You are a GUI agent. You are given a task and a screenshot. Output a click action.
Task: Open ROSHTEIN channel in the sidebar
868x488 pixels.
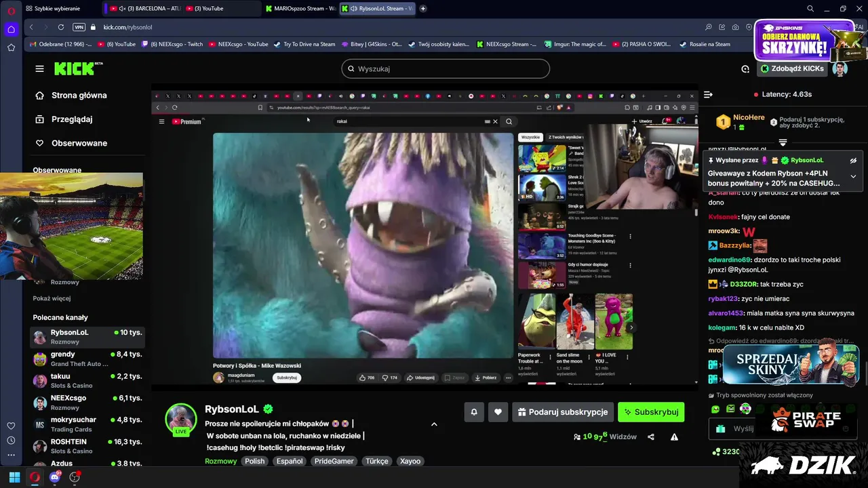point(87,446)
